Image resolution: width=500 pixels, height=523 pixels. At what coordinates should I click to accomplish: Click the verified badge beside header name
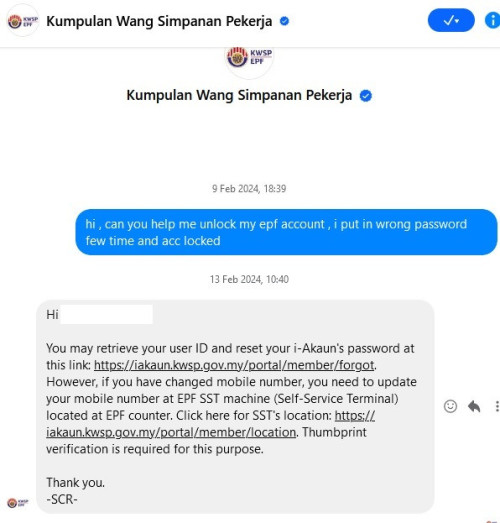pos(284,21)
